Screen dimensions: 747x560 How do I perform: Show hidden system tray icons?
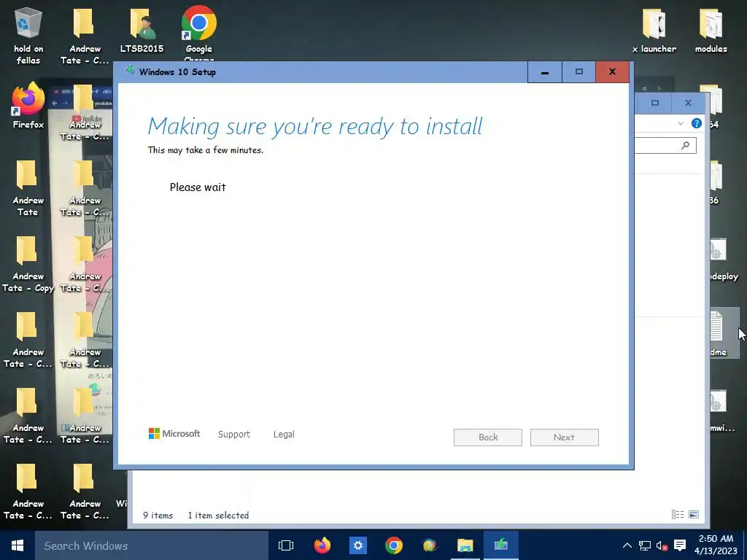627,545
